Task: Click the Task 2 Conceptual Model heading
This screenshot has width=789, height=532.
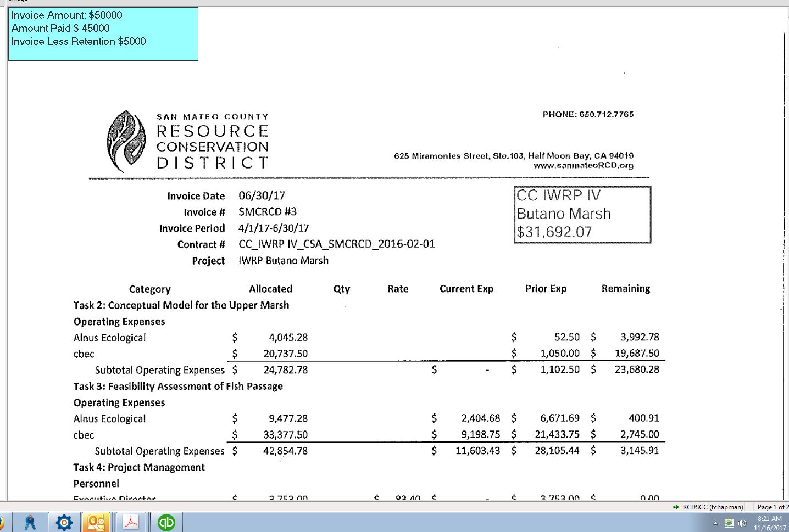Action: [x=181, y=305]
